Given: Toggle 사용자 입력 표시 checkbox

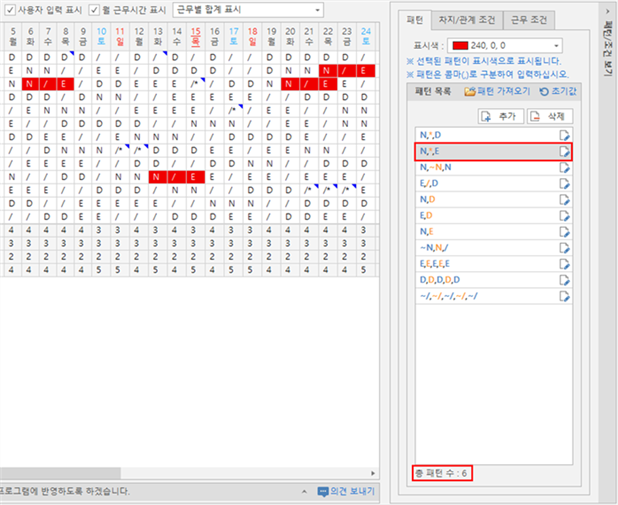Looking at the screenshot, I should click(9, 9).
